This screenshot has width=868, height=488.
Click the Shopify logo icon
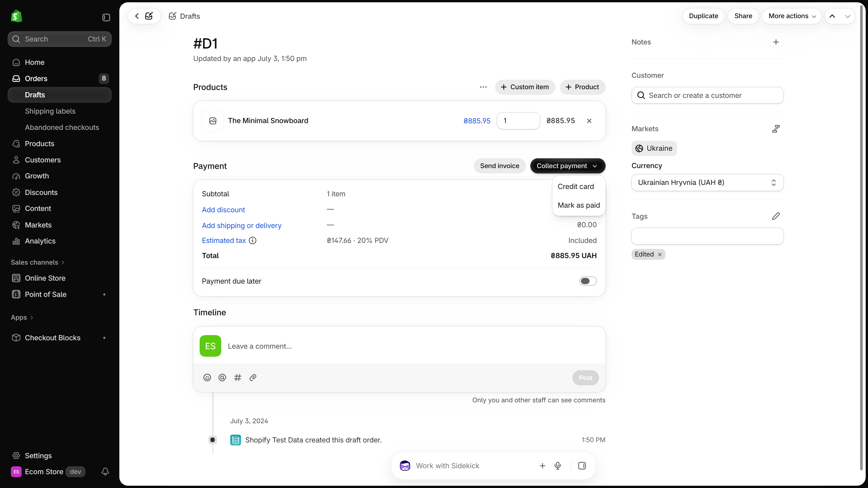[x=16, y=16]
